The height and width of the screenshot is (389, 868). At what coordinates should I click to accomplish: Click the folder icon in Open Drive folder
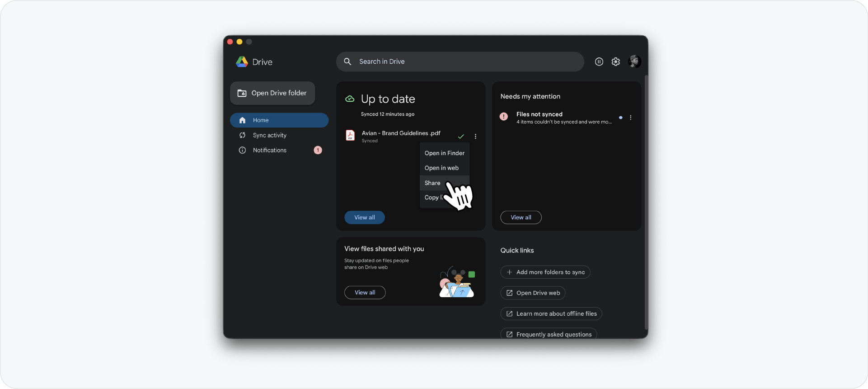coord(242,93)
